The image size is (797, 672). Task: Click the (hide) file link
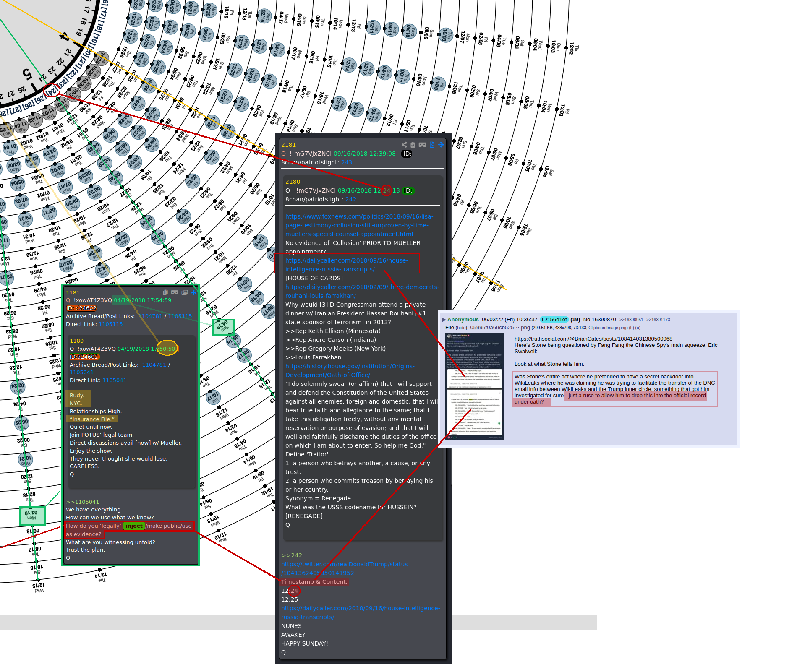[x=461, y=328]
